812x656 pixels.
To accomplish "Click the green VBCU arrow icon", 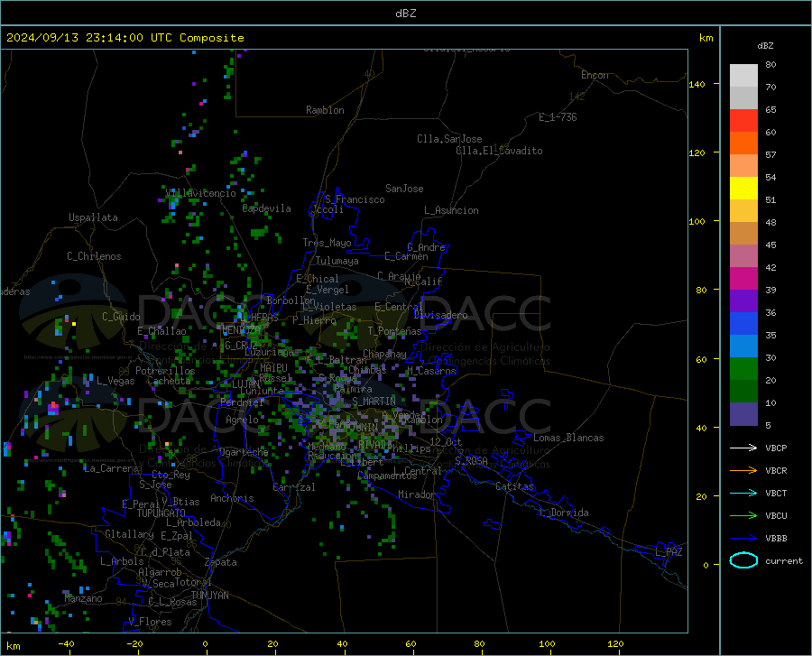I will 743,515.
